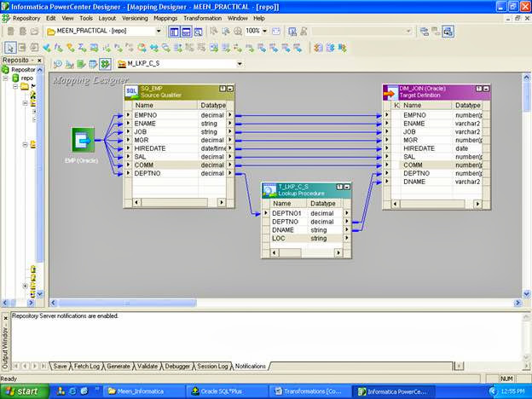This screenshot has width=532, height=399.
Task: Open the MEEN_PRACTICAL folder dropdown arrow
Action: 158,32
